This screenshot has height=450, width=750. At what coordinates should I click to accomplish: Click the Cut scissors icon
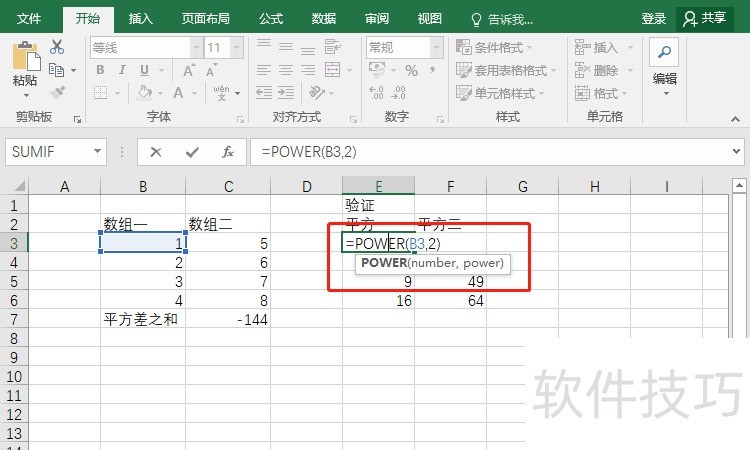[x=57, y=47]
